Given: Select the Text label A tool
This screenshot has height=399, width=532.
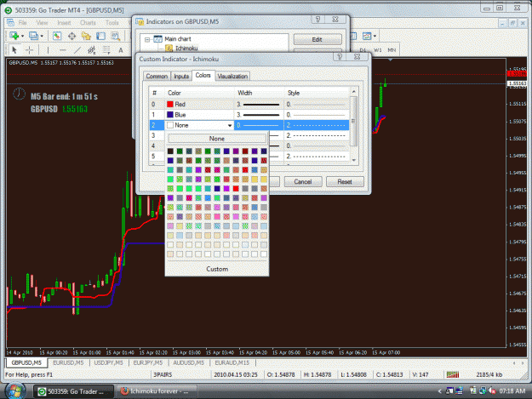Looking at the screenshot, I should click(x=121, y=50).
